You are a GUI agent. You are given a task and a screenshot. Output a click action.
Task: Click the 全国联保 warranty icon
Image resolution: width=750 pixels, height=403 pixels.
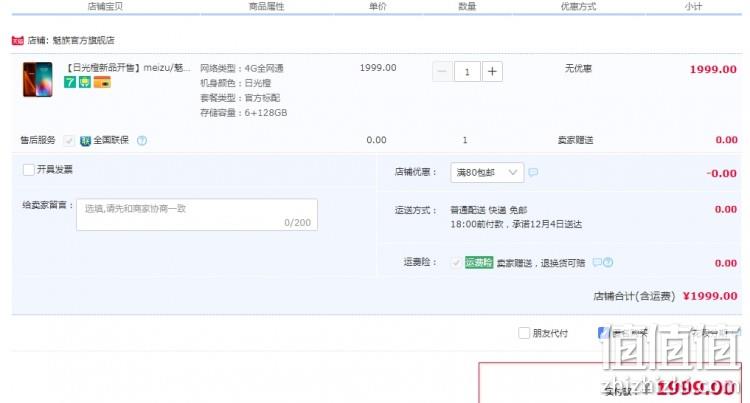coord(85,141)
